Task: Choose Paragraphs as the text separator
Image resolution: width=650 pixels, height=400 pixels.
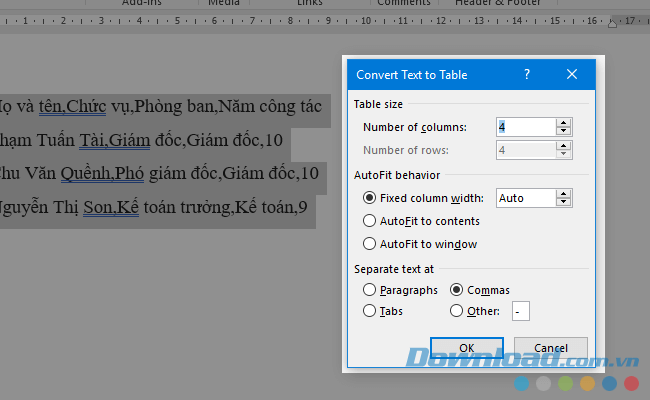Action: click(371, 290)
